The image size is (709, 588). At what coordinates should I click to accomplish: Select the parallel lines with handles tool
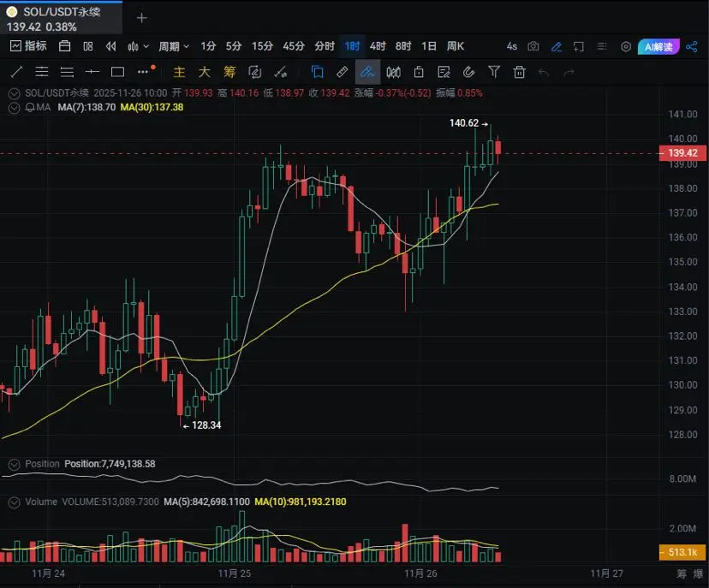pyautogui.click(x=42, y=72)
